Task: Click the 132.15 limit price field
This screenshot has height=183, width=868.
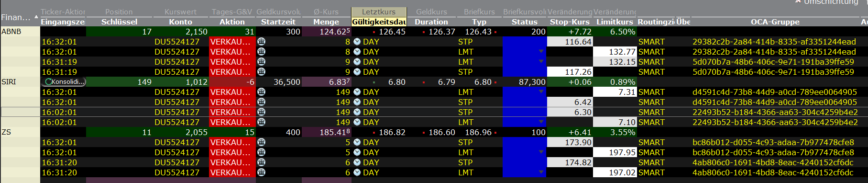Action: [615, 62]
